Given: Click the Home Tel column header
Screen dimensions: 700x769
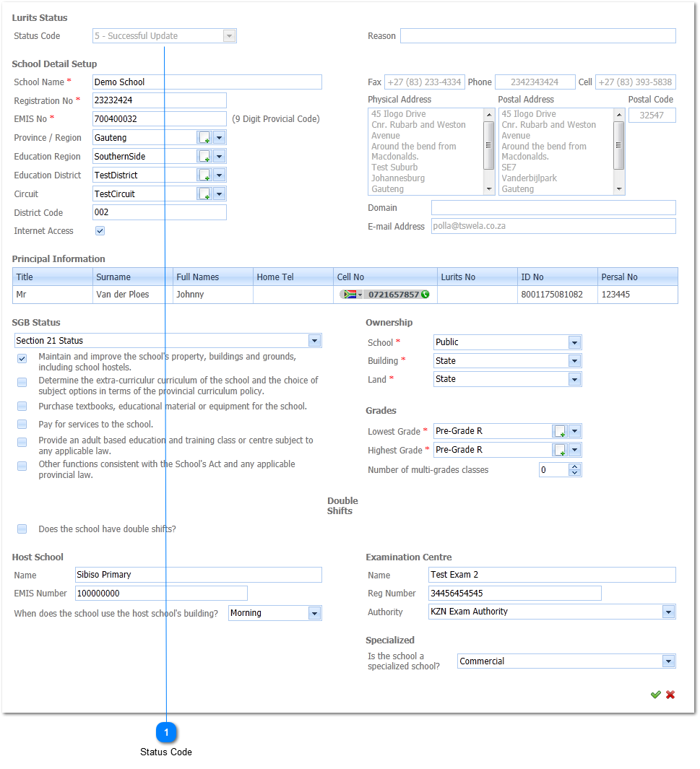Looking at the screenshot, I should 293,277.
